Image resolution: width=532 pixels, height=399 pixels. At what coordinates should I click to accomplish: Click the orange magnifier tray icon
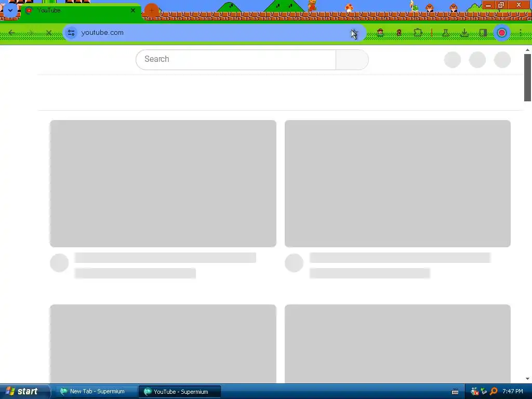click(x=494, y=392)
